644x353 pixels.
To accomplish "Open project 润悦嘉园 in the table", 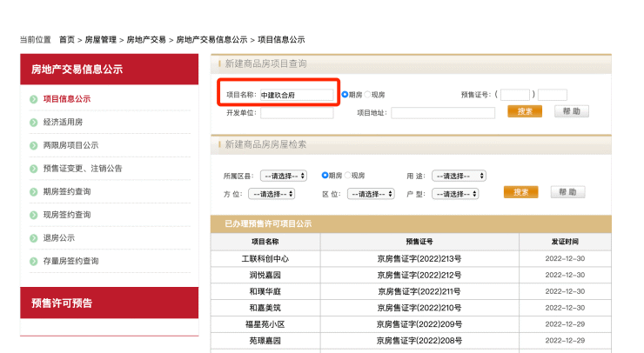I will click(265, 276).
